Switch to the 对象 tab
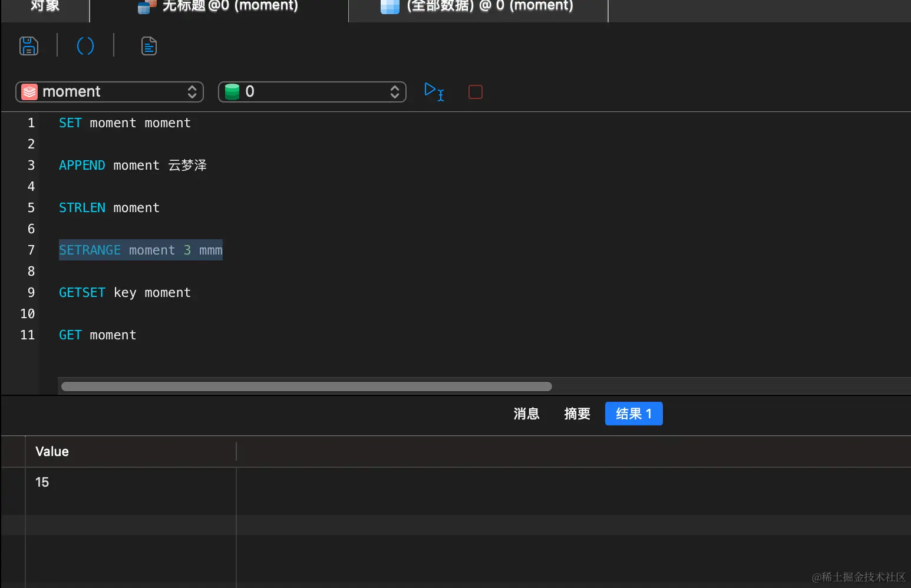This screenshot has width=911, height=588. point(45,6)
